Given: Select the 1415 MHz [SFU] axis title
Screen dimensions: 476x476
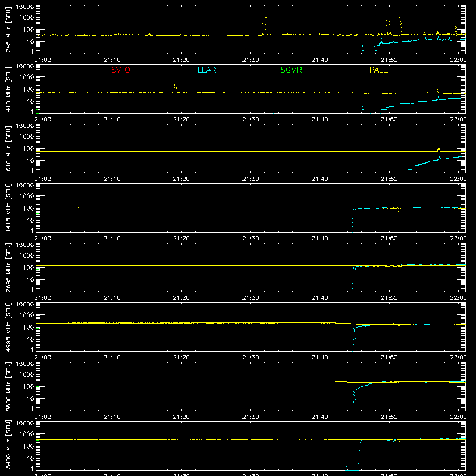Looking at the screenshot, I should pyautogui.click(x=8, y=208).
